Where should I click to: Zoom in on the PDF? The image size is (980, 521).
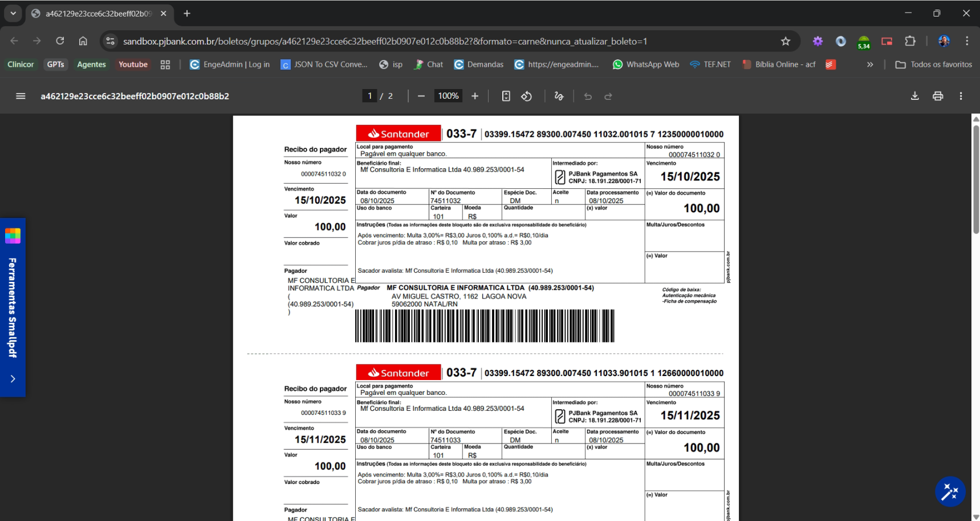tap(475, 96)
